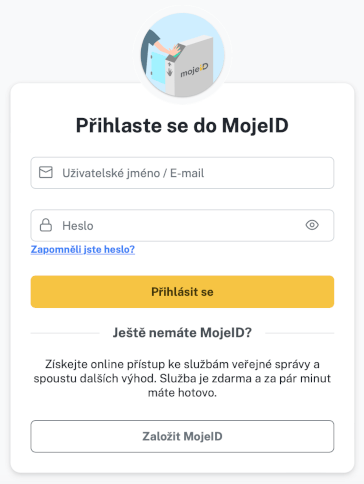Open the Zapomněli jste heslo? link
Viewport: 364px width, 484px height.
coord(83,249)
